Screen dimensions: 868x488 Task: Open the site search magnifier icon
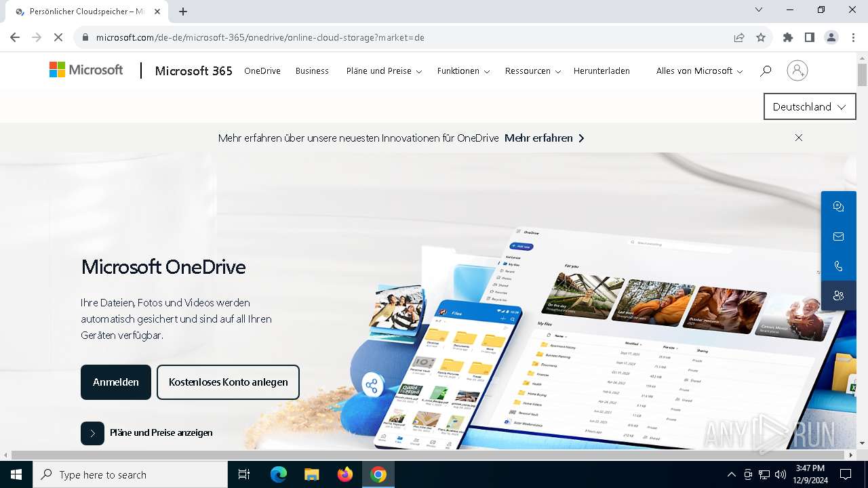tap(766, 70)
